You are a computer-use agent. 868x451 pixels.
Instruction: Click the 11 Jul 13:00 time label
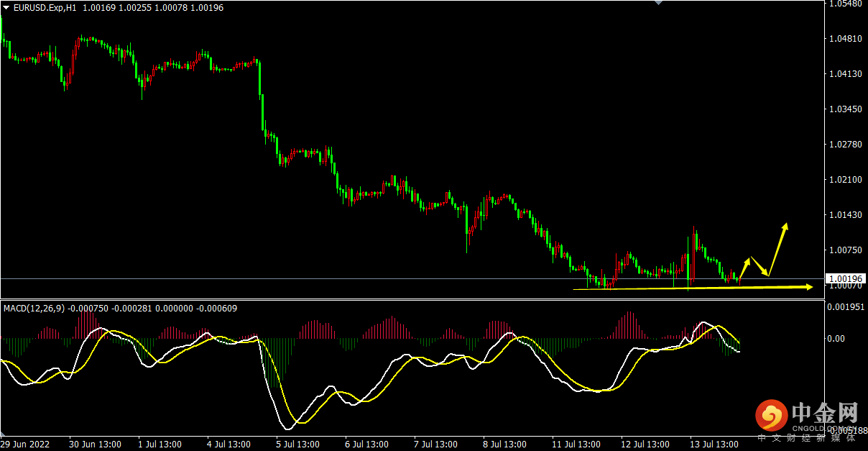[x=576, y=445]
